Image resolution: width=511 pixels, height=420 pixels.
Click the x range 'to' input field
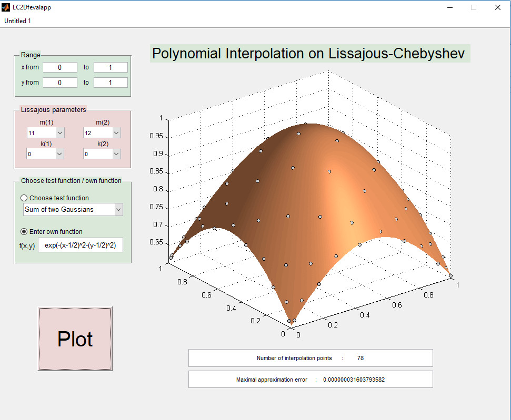click(111, 67)
